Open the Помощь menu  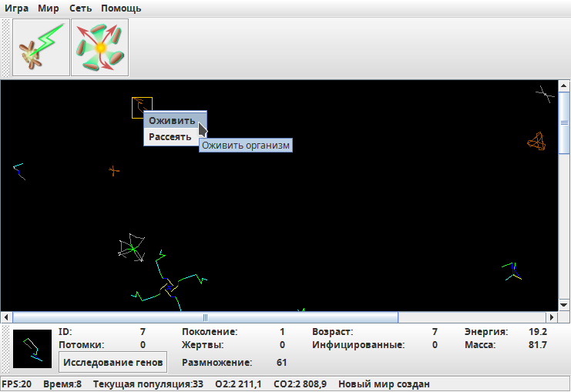[x=121, y=8]
